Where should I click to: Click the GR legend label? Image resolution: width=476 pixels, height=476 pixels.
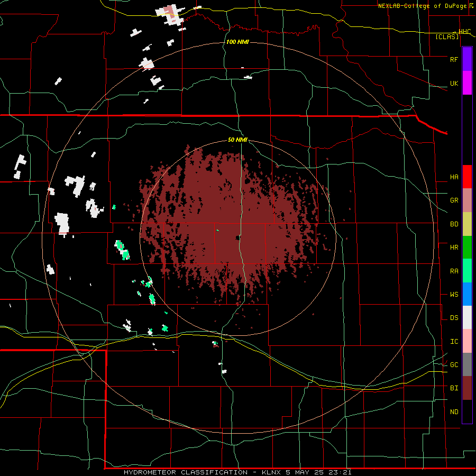[x=454, y=200]
